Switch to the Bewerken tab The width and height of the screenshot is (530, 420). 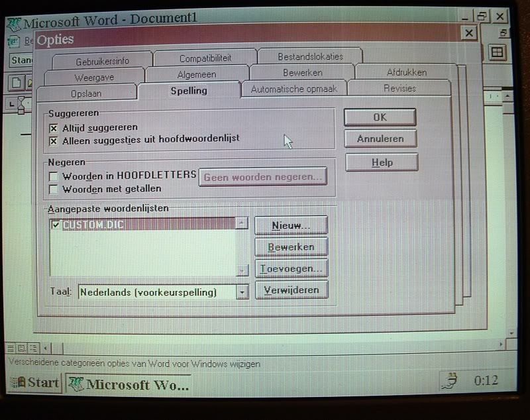click(x=303, y=73)
